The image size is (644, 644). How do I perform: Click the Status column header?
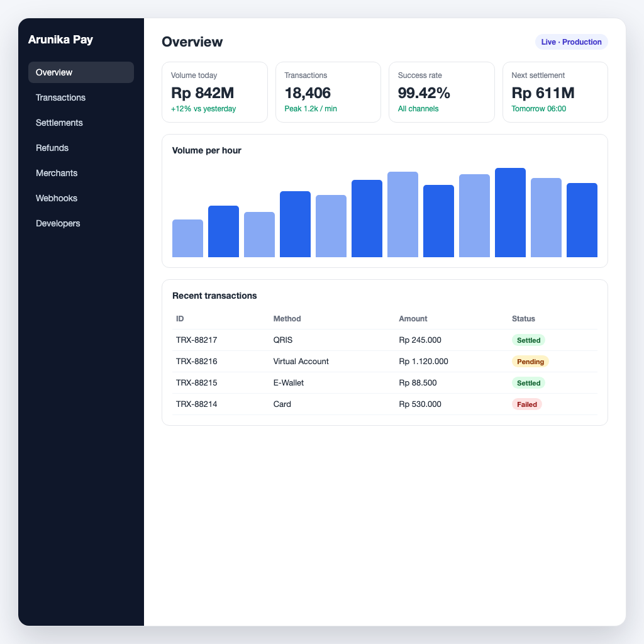coord(523,319)
